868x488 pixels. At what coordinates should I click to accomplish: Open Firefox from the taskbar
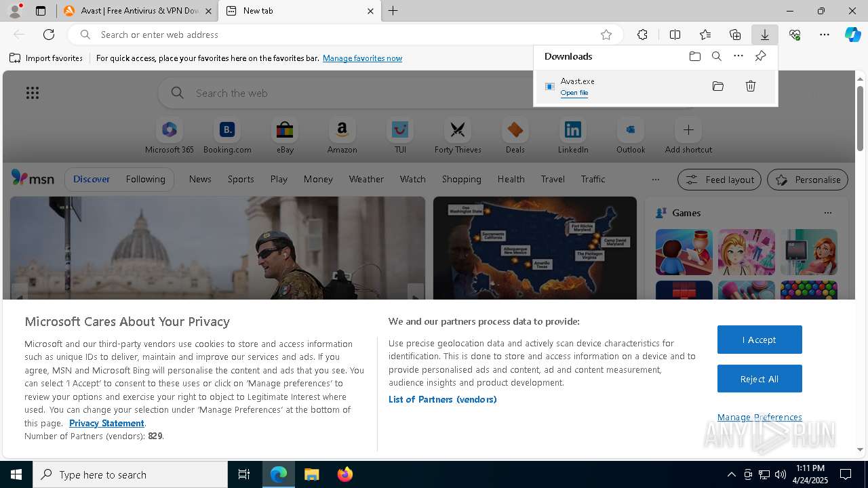tap(344, 474)
